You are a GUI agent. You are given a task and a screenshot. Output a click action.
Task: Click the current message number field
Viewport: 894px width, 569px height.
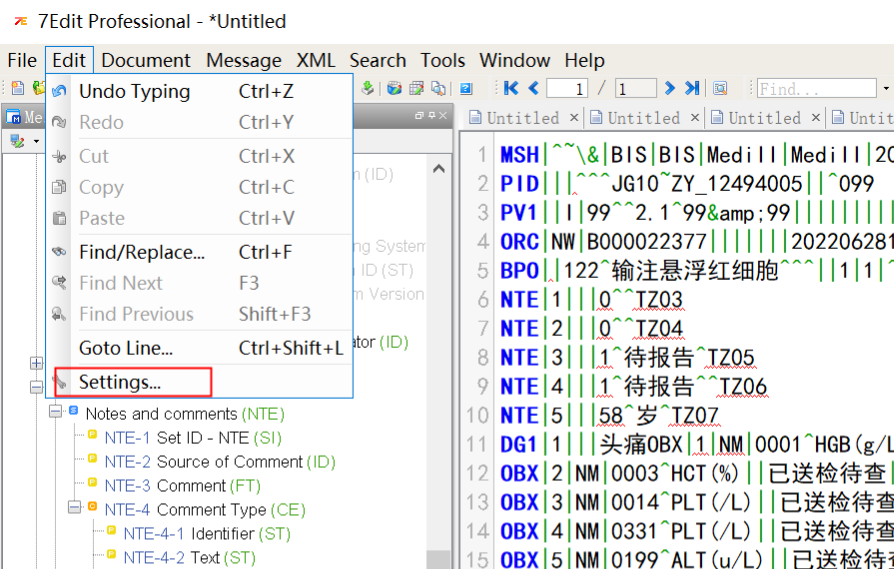coord(568,89)
